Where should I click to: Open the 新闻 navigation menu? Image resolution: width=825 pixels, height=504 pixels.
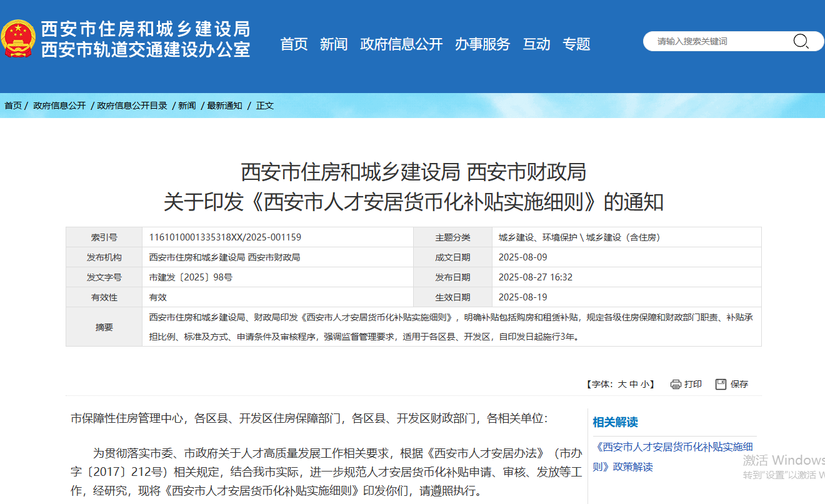coord(334,44)
